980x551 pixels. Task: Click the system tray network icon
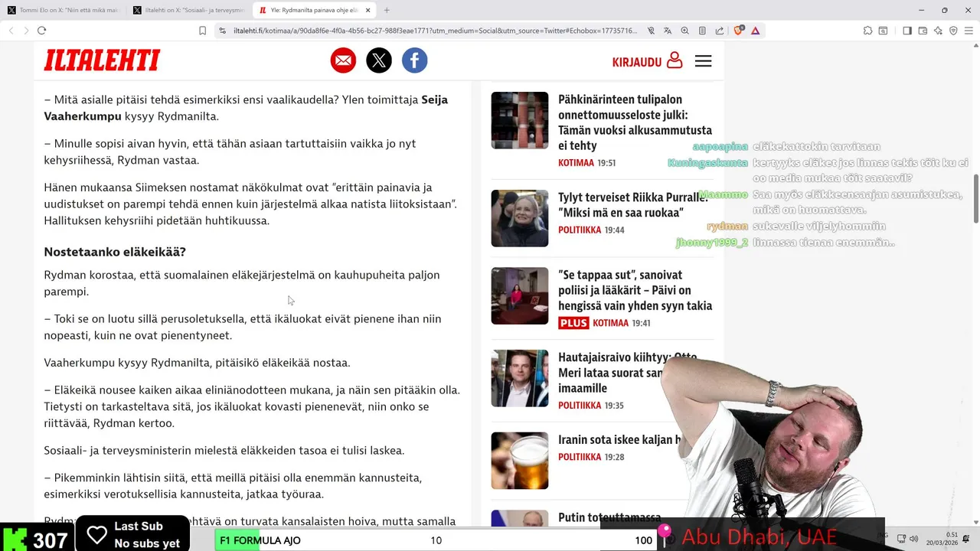[x=901, y=539]
